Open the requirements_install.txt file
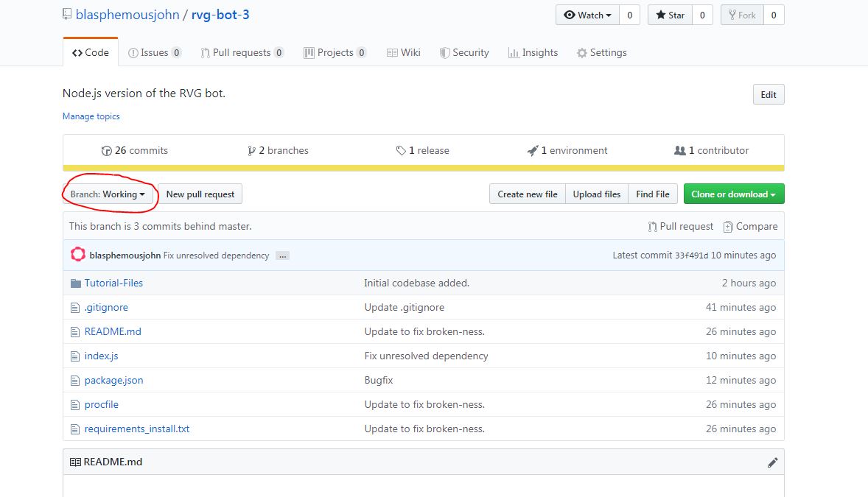This screenshot has height=497, width=868. click(137, 429)
